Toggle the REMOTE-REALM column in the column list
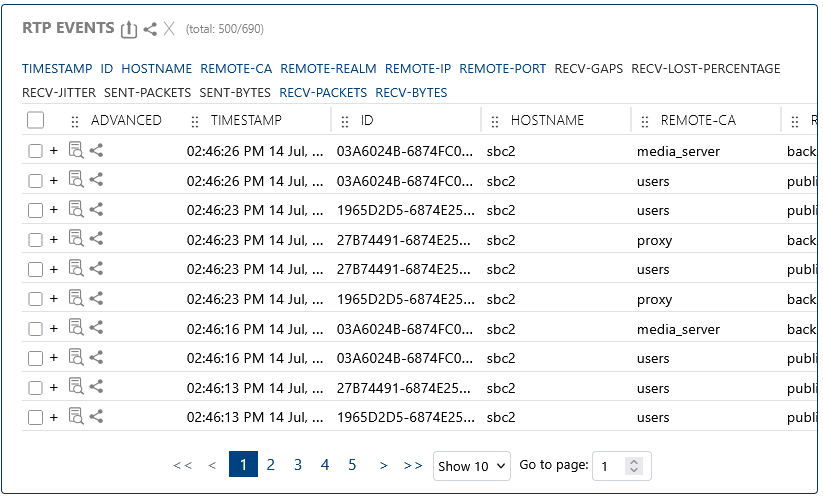823x499 pixels. 328,69
